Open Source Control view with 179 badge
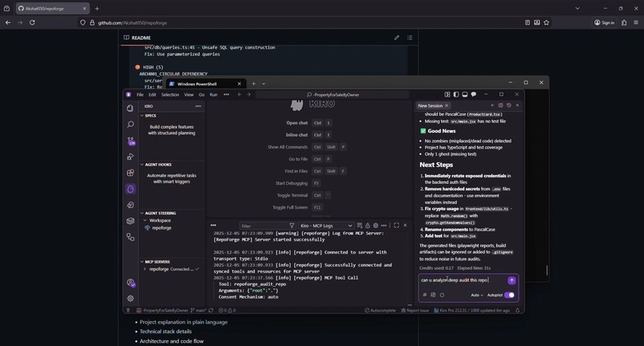 [130, 141]
